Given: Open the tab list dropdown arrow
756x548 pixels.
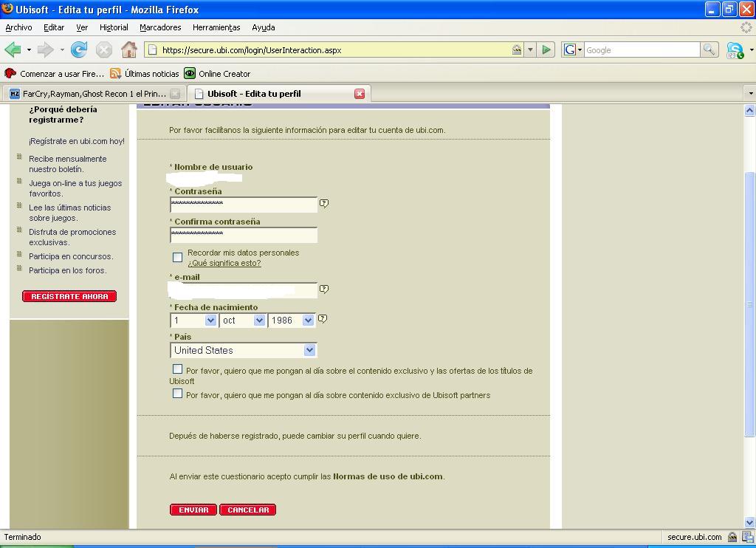Looking at the screenshot, I should click(x=750, y=94).
